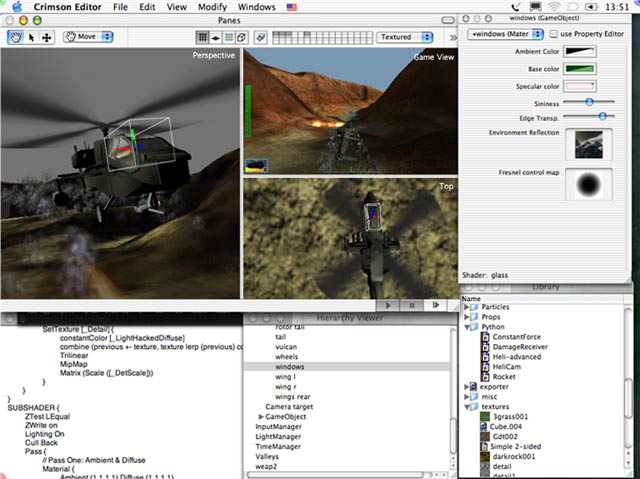Click the Step frame button

click(x=434, y=304)
